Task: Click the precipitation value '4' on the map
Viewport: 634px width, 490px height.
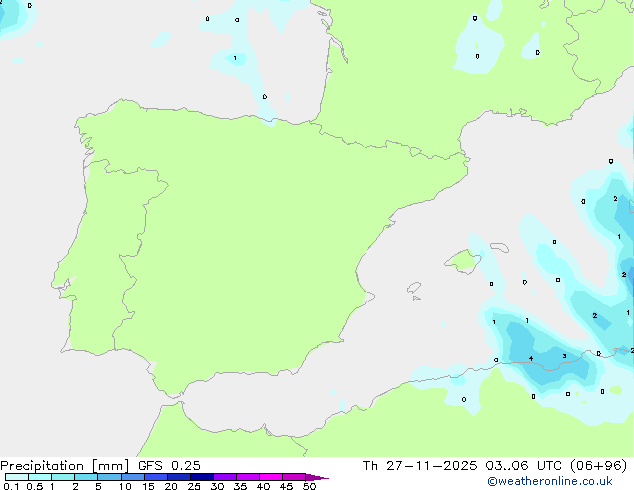Action: (531, 359)
